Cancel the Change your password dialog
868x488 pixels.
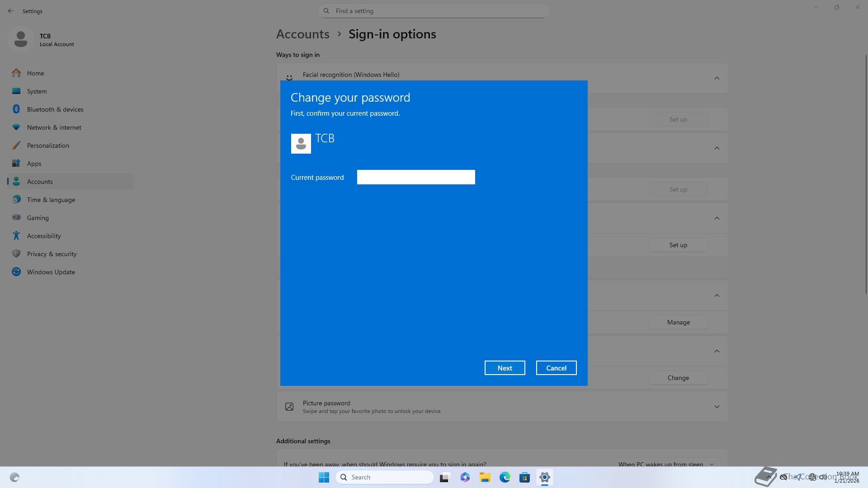coord(556,368)
